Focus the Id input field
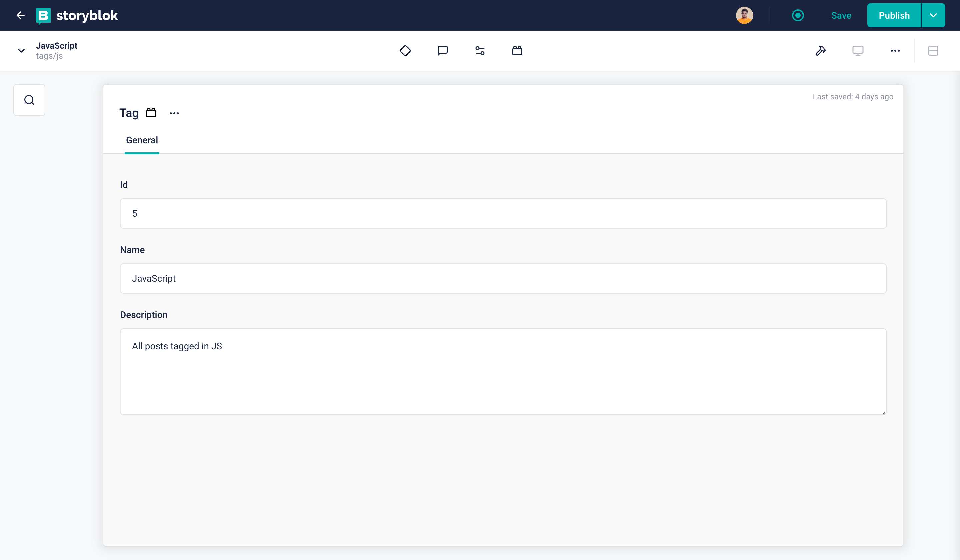 503,213
